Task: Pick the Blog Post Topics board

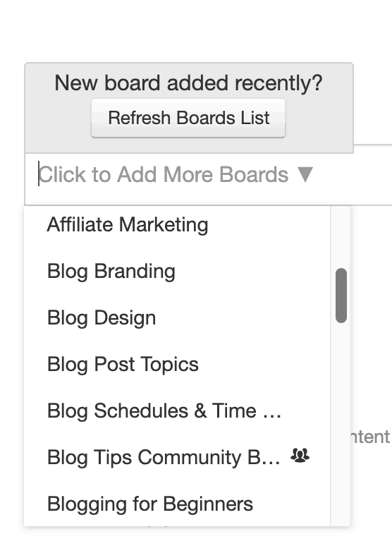Action: pos(177,365)
